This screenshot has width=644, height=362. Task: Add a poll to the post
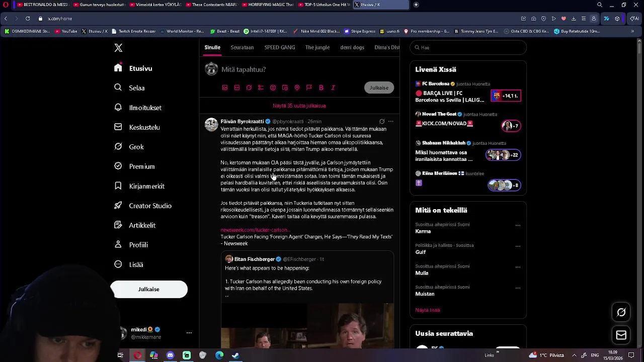[261, 87]
